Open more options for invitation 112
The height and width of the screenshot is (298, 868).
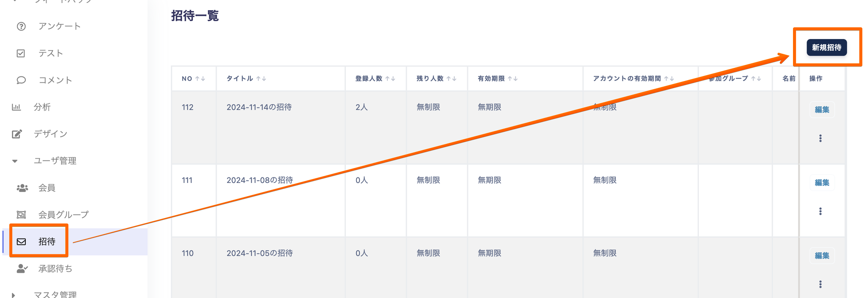pos(820,138)
